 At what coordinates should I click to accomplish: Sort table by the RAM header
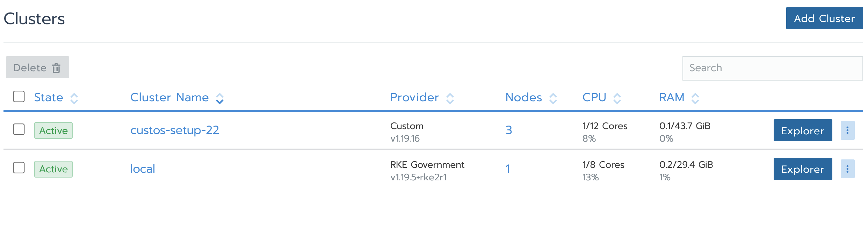pyautogui.click(x=672, y=97)
